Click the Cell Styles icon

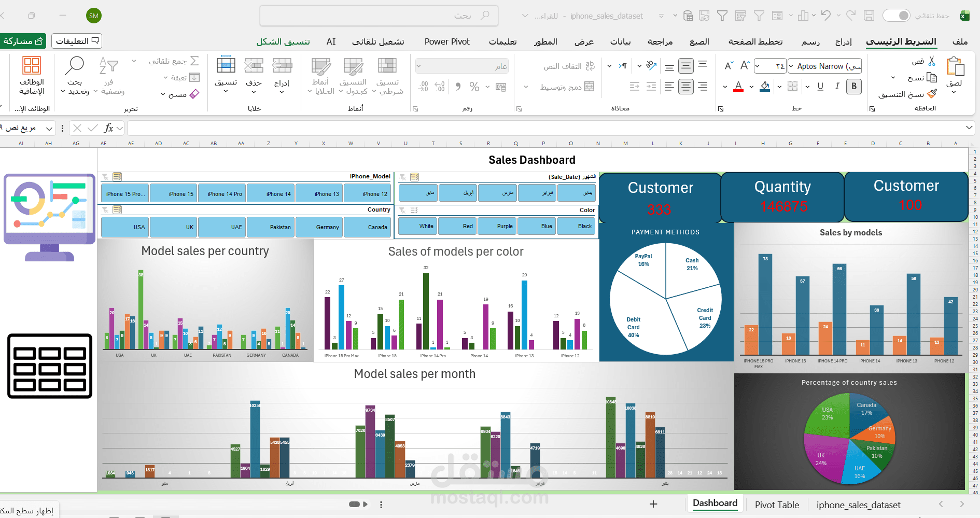pyautogui.click(x=321, y=66)
